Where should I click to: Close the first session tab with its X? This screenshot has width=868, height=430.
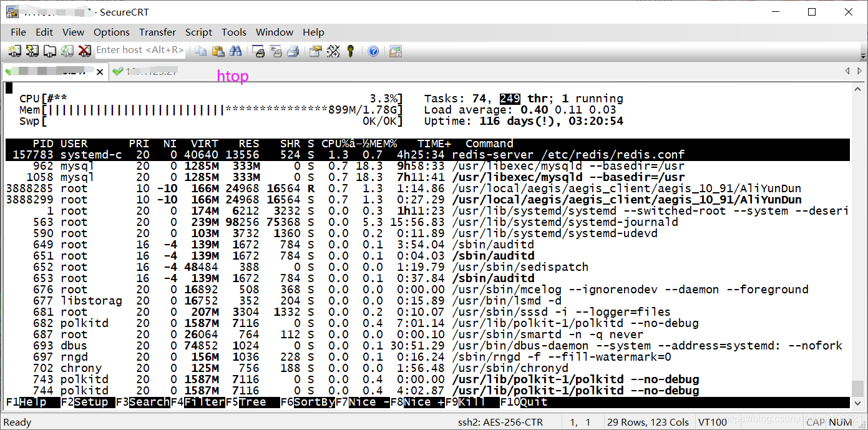(x=99, y=72)
